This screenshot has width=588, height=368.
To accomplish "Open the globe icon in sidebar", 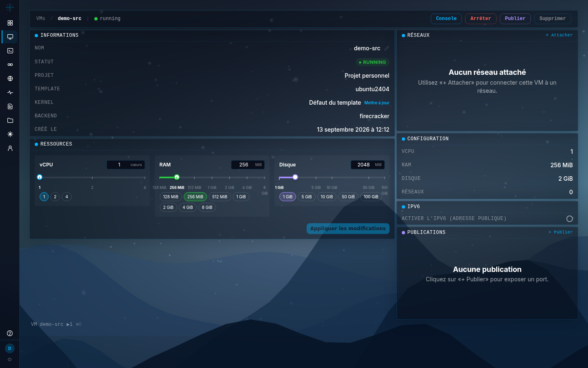I will click(x=10, y=79).
